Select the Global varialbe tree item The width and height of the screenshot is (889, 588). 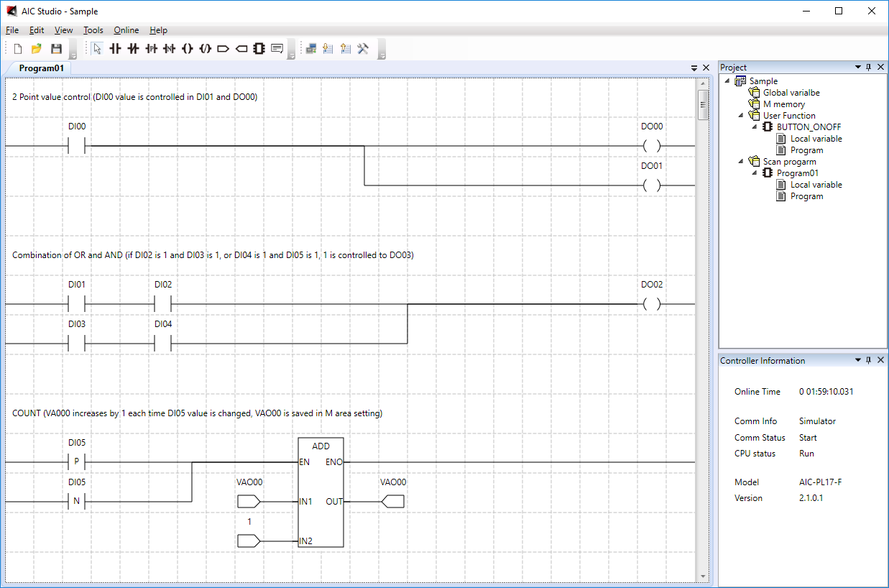click(791, 93)
